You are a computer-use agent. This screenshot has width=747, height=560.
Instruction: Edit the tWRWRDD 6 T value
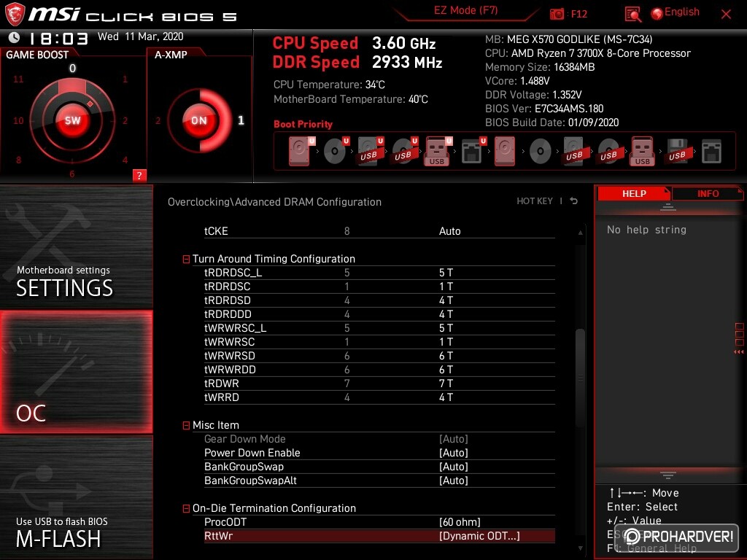pyautogui.click(x=446, y=369)
